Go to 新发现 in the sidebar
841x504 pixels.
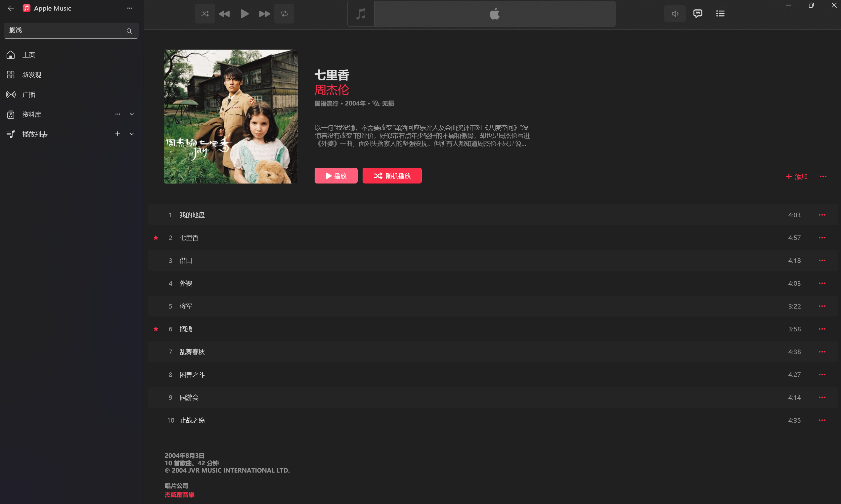[x=31, y=75]
